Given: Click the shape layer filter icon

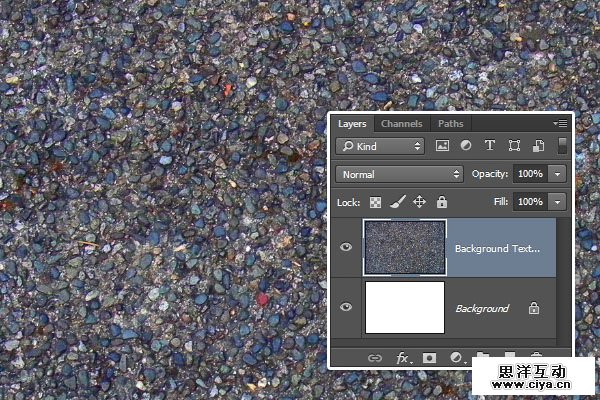Looking at the screenshot, I should click(x=514, y=146).
